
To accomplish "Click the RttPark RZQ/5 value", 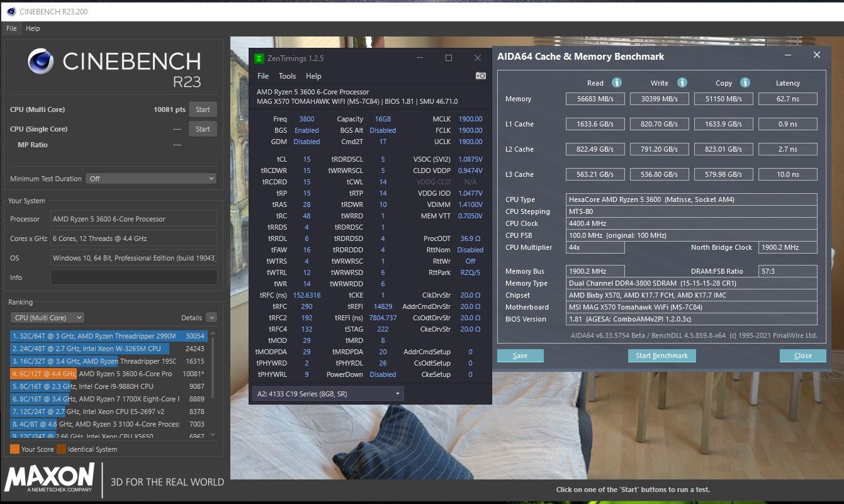I will pyautogui.click(x=470, y=272).
